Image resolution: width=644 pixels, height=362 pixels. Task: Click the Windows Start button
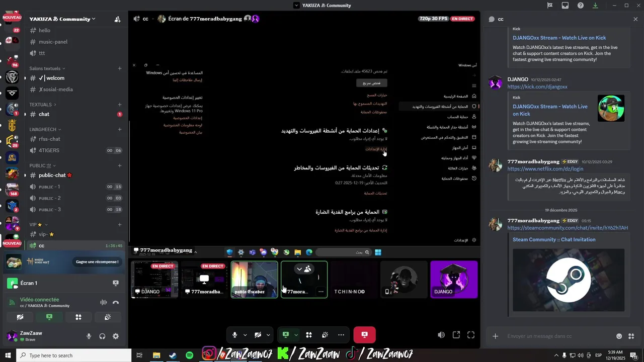pyautogui.click(x=8, y=355)
